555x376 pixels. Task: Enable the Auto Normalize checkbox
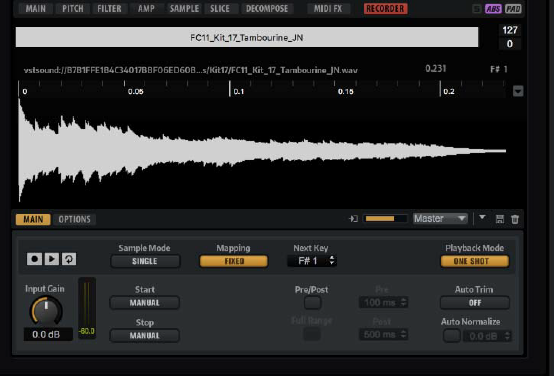pyautogui.click(x=452, y=336)
